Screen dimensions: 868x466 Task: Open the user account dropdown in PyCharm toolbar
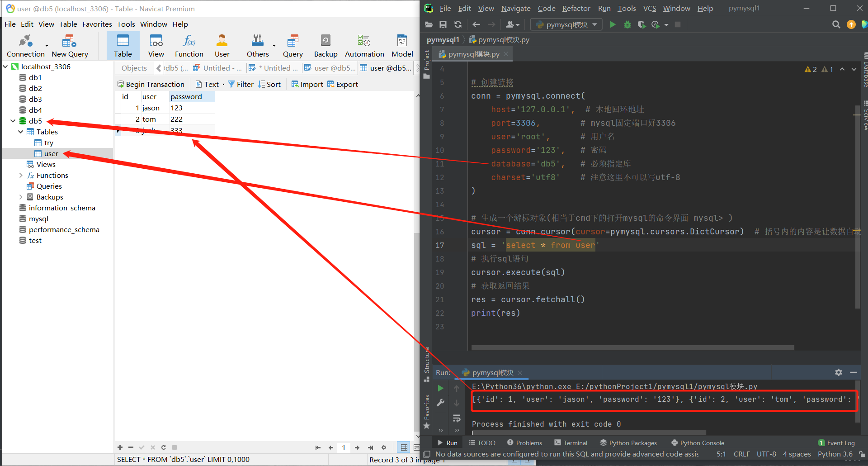tap(513, 24)
